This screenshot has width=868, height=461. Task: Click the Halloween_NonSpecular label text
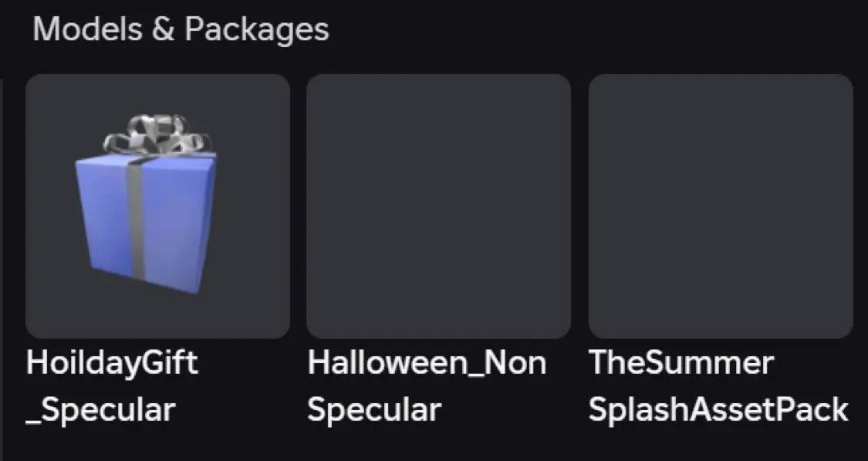click(x=427, y=385)
